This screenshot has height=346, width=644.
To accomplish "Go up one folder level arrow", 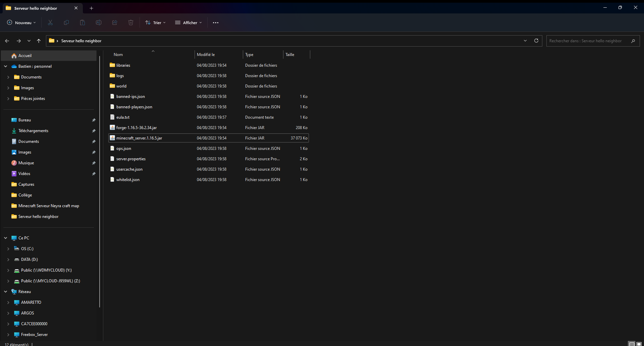I will pos(39,41).
